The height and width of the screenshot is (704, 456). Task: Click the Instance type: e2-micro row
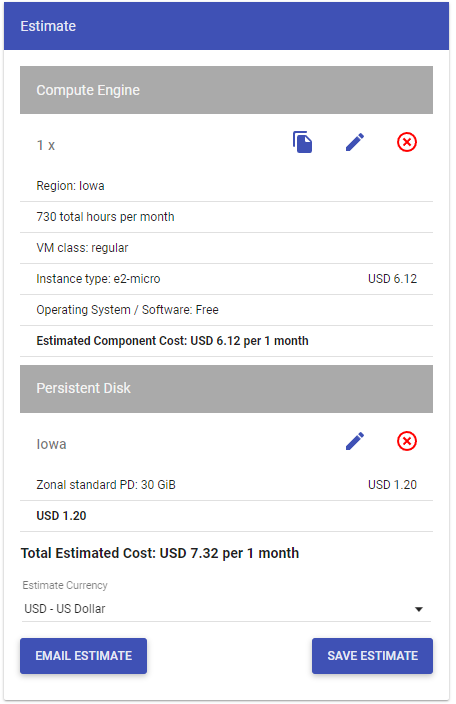click(226, 279)
